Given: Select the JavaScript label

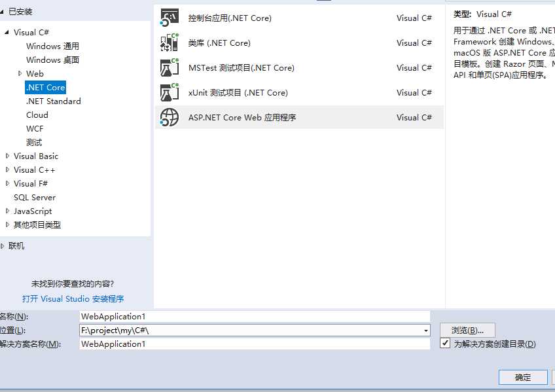Looking at the screenshot, I should 33,211.
